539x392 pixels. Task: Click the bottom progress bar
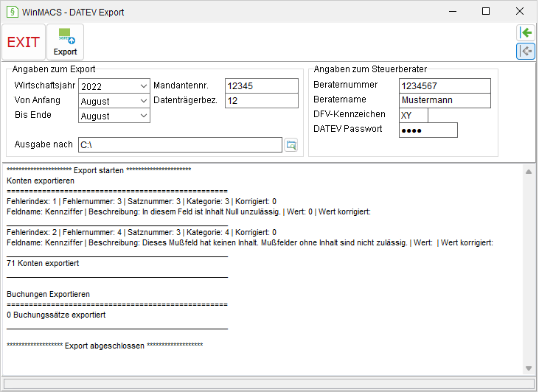268,384
